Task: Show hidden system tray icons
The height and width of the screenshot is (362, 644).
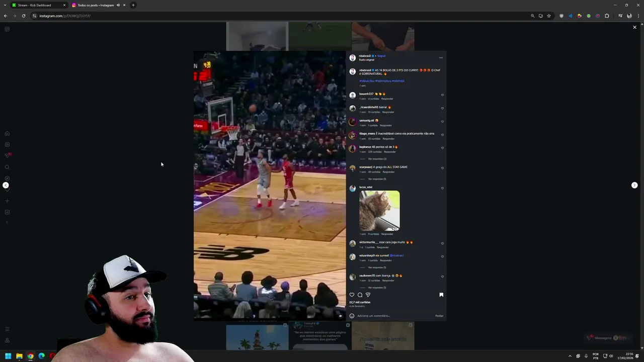Action: (x=570, y=356)
